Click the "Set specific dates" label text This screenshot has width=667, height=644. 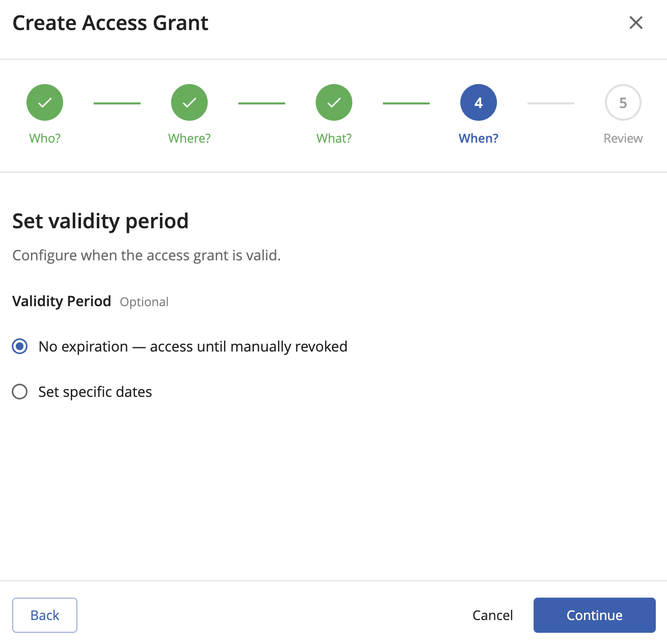(x=95, y=392)
